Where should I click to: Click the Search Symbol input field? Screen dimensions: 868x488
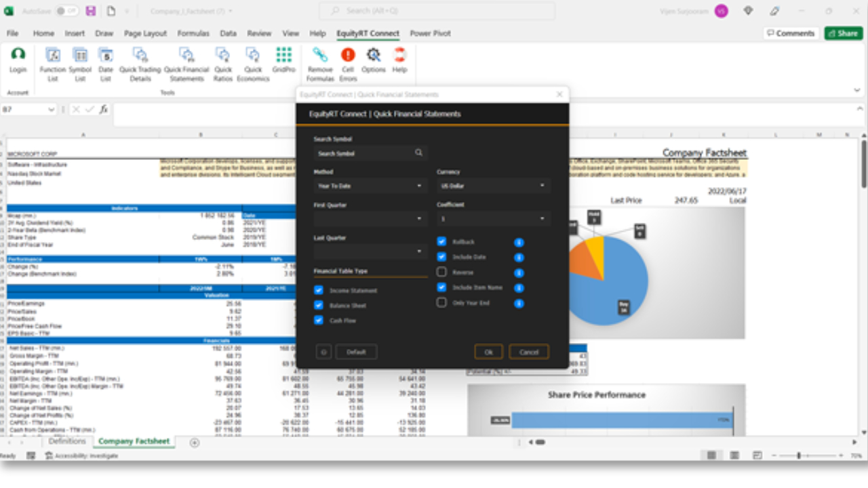click(370, 153)
